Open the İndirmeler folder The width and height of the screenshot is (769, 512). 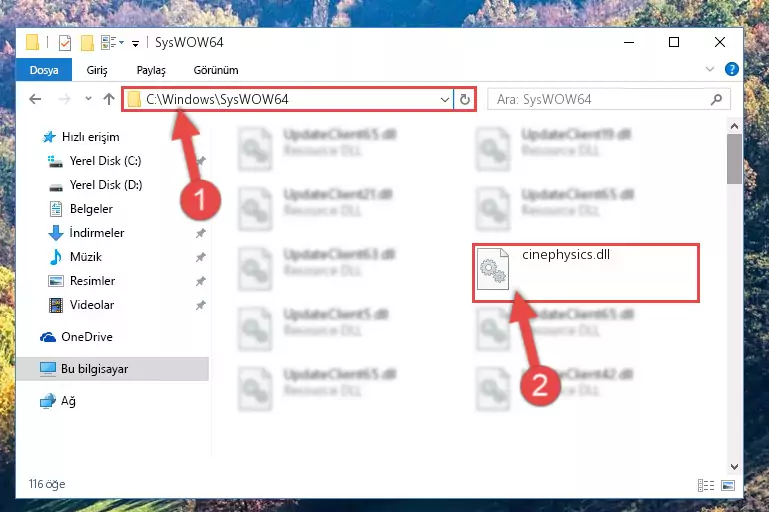[x=87, y=233]
